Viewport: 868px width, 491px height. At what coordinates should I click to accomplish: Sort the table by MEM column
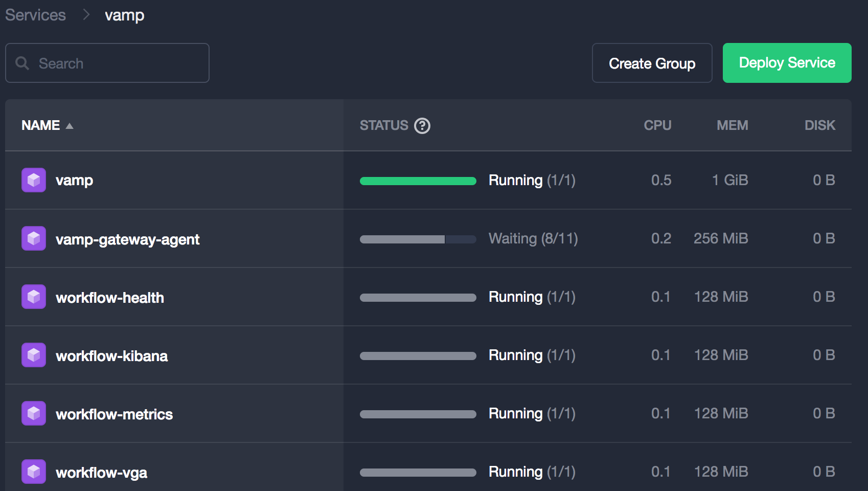pyautogui.click(x=732, y=125)
